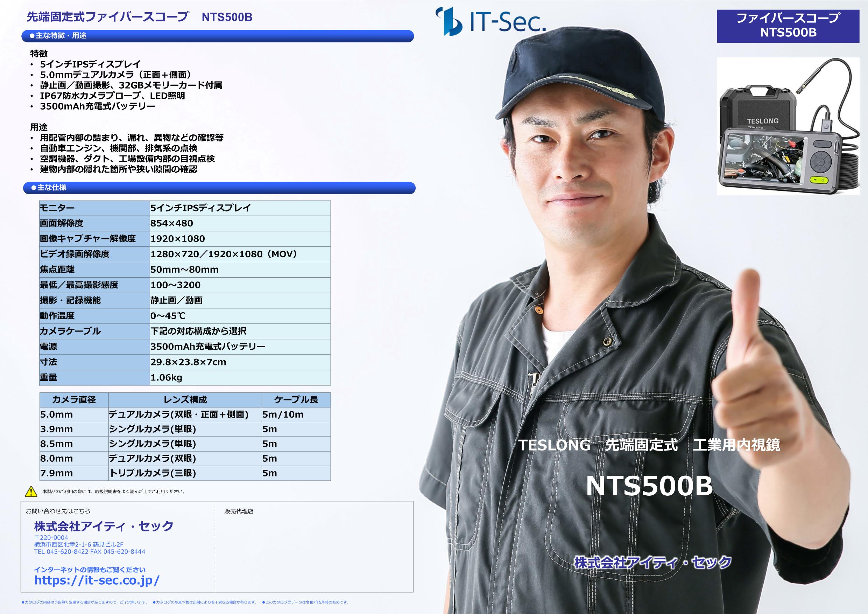The image size is (868, 614).
Task: Select the 854×480 value cell
Action: (240, 224)
